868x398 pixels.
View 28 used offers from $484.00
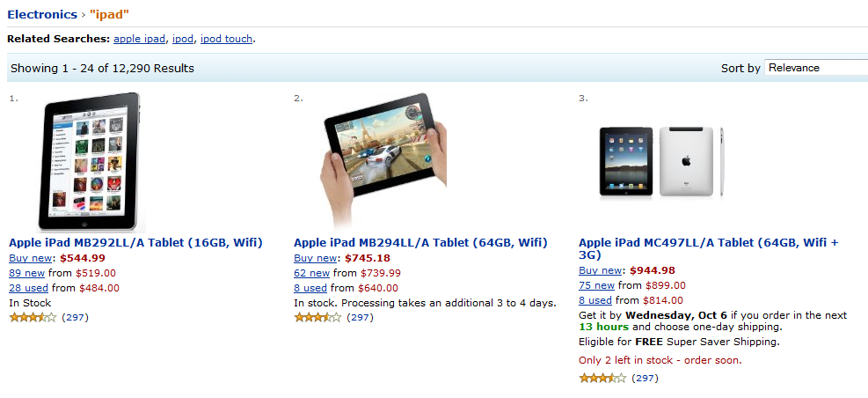(x=28, y=288)
